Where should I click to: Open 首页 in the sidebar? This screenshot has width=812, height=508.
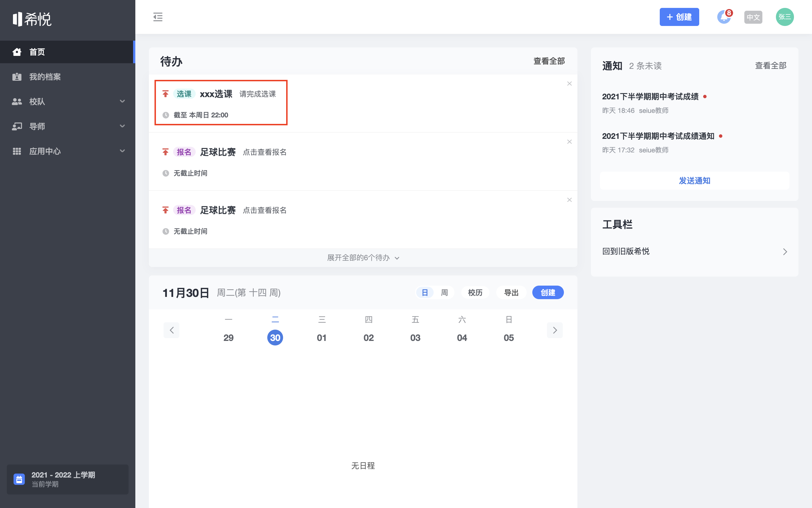coord(67,52)
